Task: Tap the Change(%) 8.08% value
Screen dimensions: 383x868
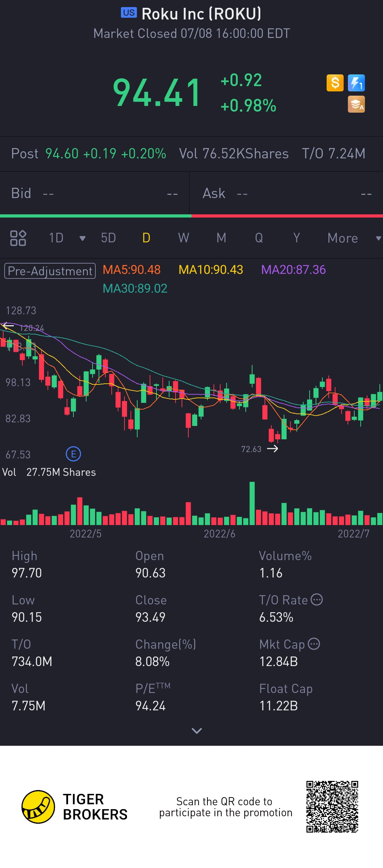Action: 152,661
